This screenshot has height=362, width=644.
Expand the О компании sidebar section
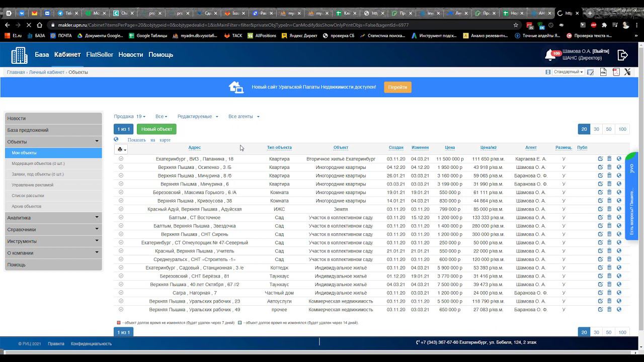pos(53,253)
